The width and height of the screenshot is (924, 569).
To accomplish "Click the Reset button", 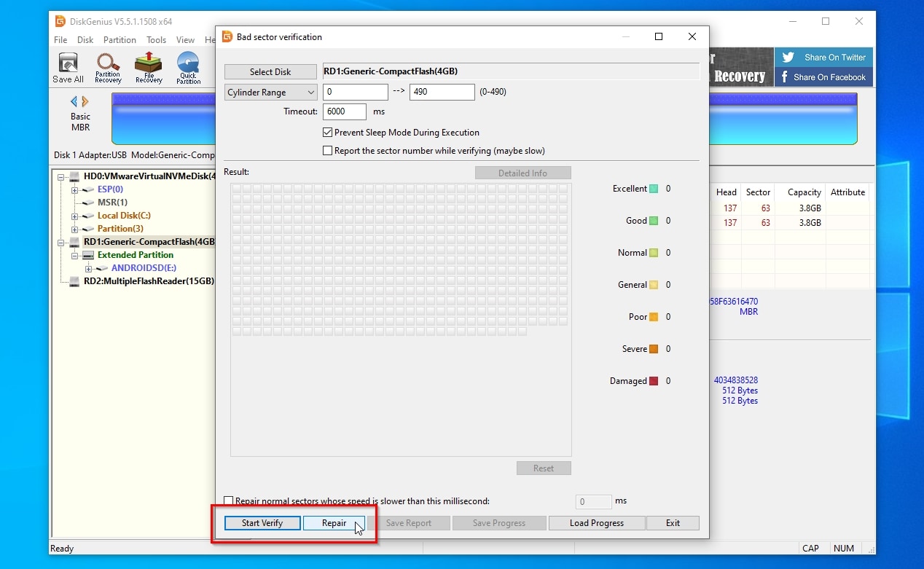I will (x=544, y=468).
